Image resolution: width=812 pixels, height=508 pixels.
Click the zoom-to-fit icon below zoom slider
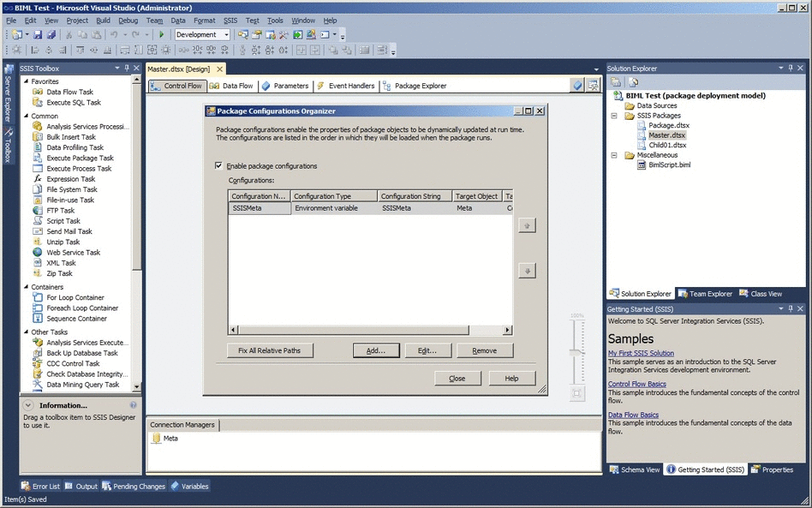577,393
